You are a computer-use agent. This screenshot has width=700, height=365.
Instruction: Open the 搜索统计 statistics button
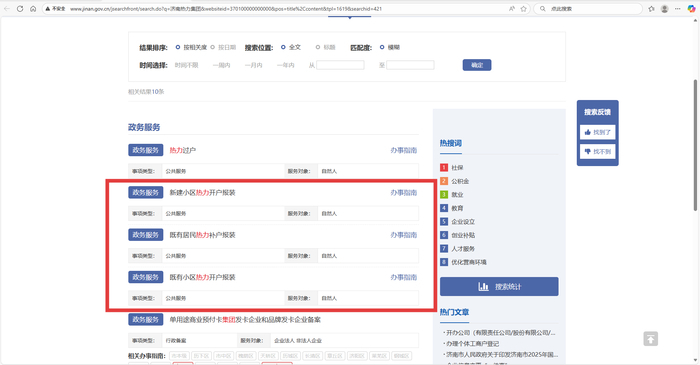pos(499,286)
